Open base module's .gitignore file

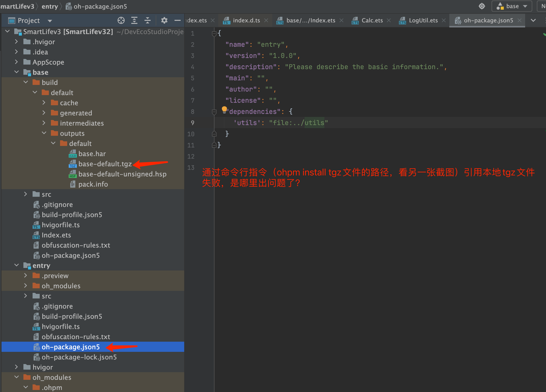(53, 204)
